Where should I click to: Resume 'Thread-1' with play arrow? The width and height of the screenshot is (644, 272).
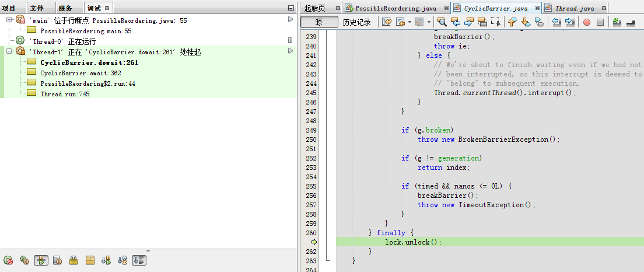(290, 51)
